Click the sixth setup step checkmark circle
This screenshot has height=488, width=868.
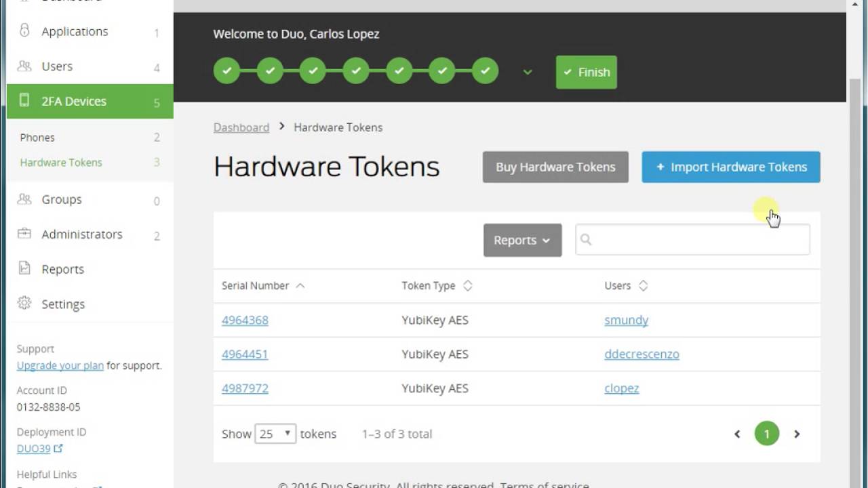tap(442, 70)
